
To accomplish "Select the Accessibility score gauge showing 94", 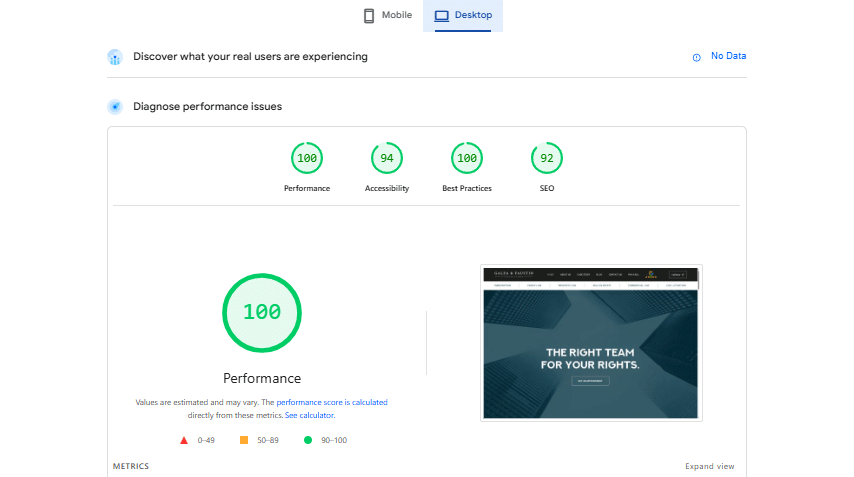I will [387, 158].
